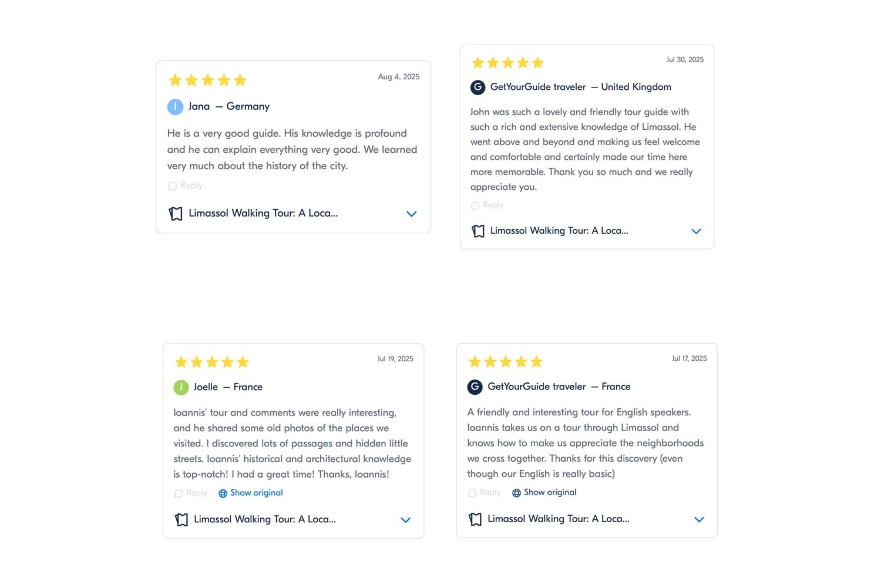Screen dimensions: 881x588
Task: Click Joelle's green avatar icon
Action: click(x=181, y=388)
